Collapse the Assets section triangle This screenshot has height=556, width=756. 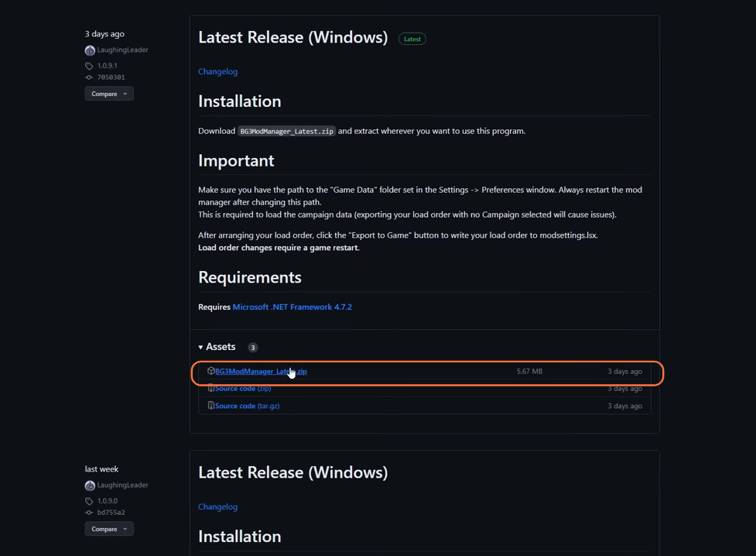click(x=200, y=347)
